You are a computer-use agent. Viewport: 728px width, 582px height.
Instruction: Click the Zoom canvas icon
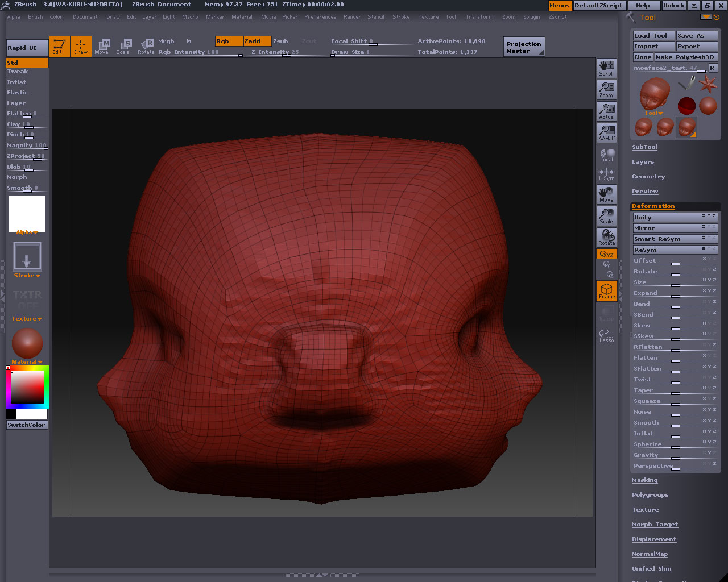606,90
